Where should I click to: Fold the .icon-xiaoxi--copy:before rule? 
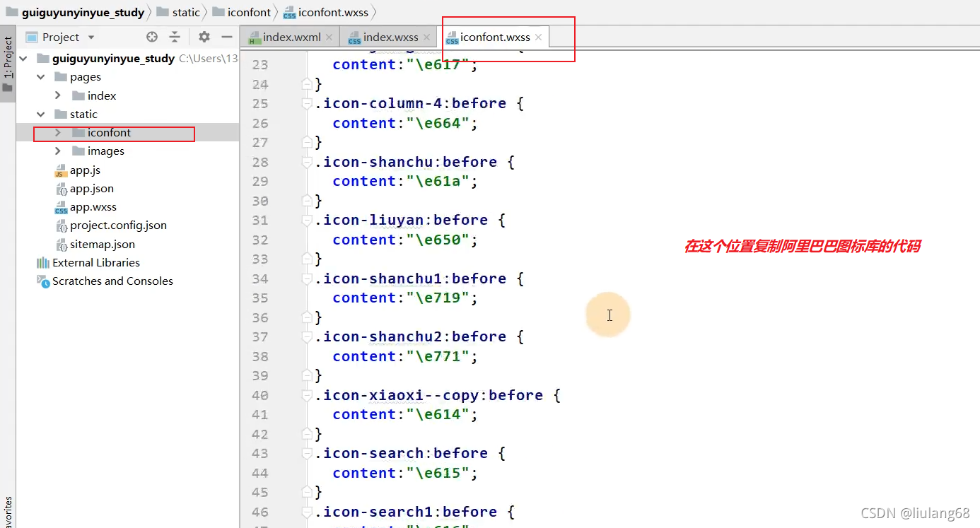(307, 396)
